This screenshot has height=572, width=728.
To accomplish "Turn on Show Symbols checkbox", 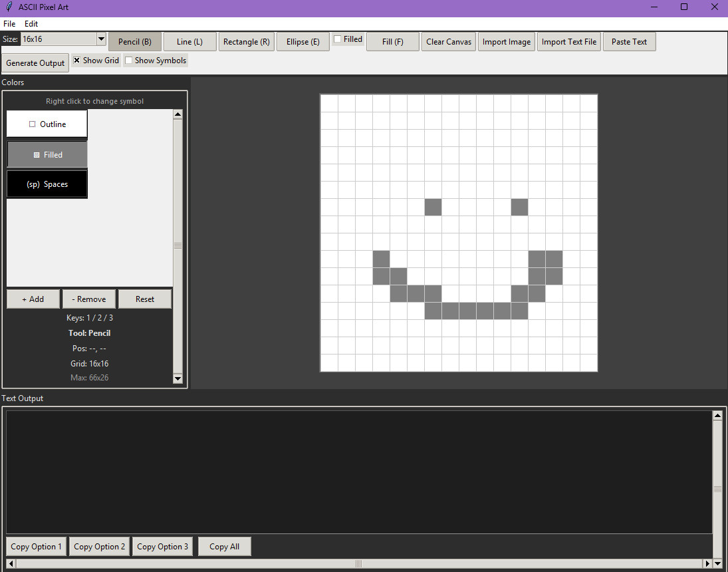I will (x=129, y=61).
